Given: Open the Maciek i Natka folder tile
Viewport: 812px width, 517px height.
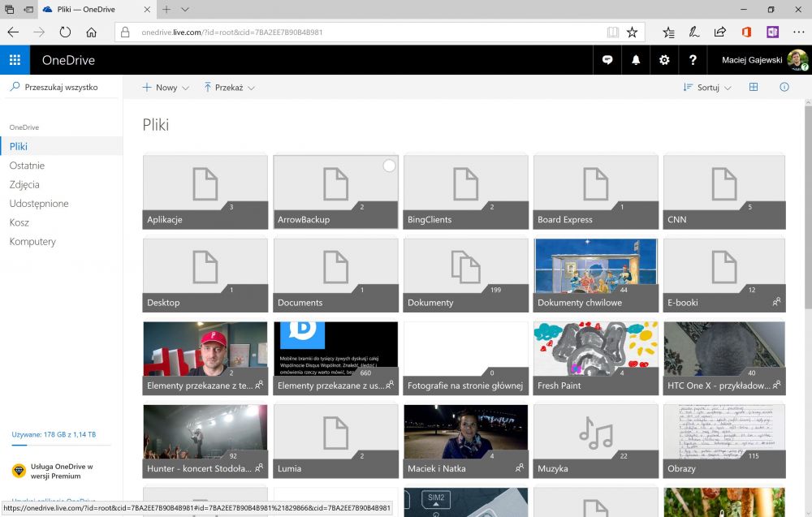Looking at the screenshot, I should pos(465,441).
